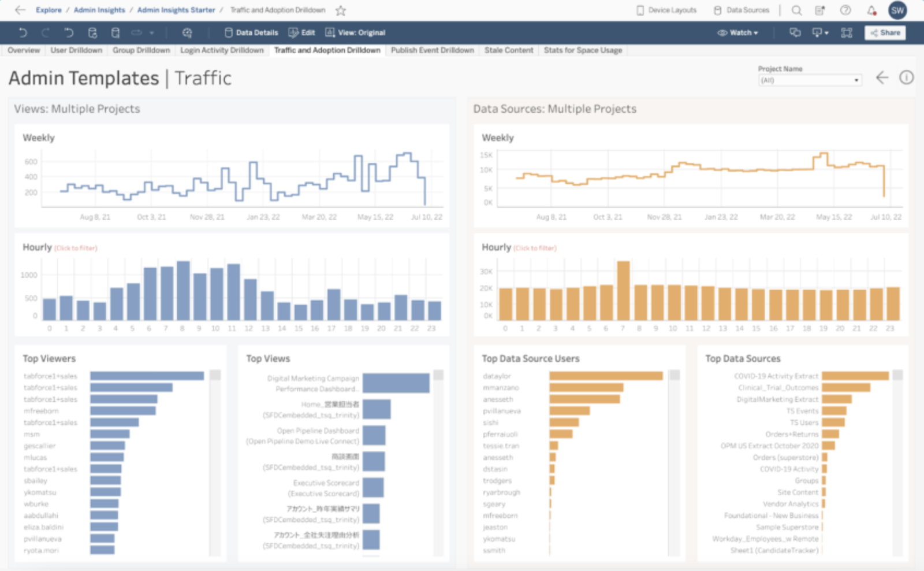Enter full screen mode
Image resolution: width=924 pixels, height=571 pixels.
click(x=846, y=33)
